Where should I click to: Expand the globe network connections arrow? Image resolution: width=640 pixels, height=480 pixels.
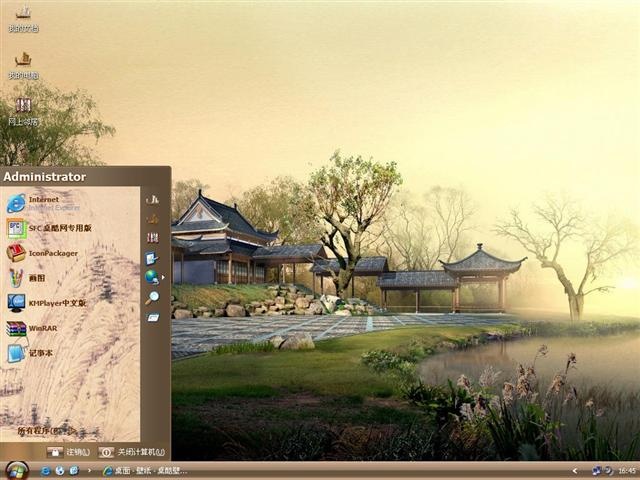(163, 278)
